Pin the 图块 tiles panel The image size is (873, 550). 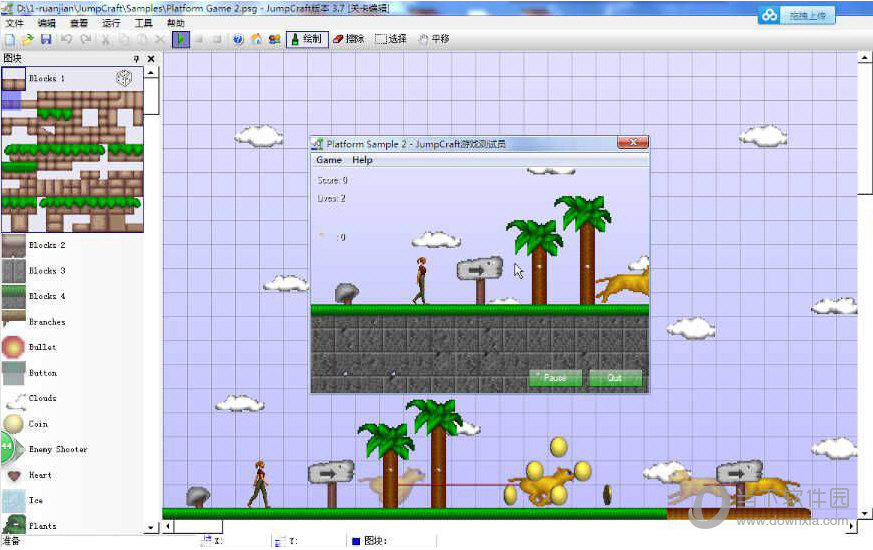coord(136,58)
